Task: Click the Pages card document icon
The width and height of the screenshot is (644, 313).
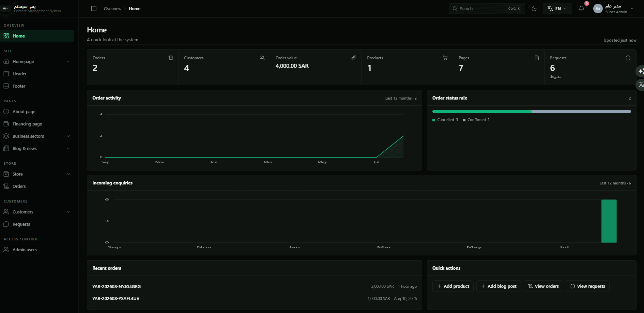Action: (x=537, y=58)
